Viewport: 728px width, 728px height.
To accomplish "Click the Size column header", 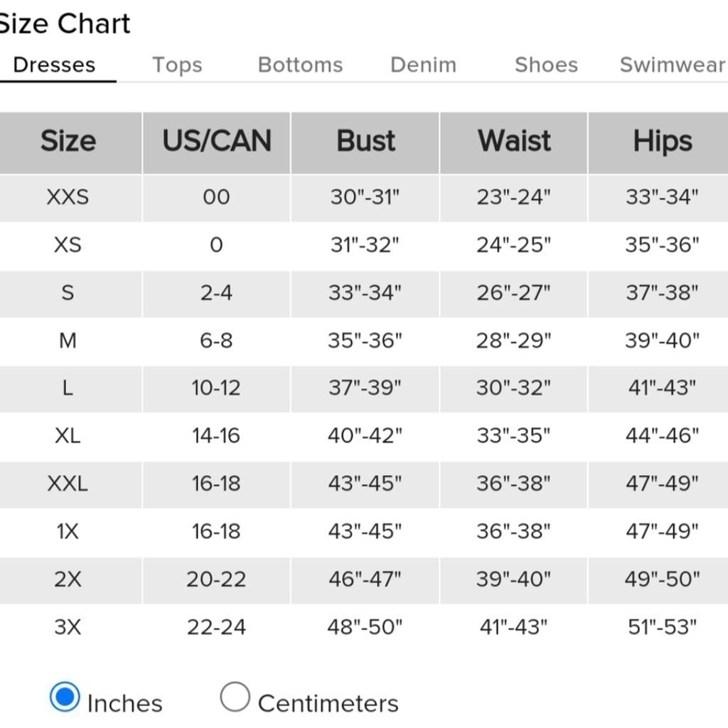I will (68, 142).
